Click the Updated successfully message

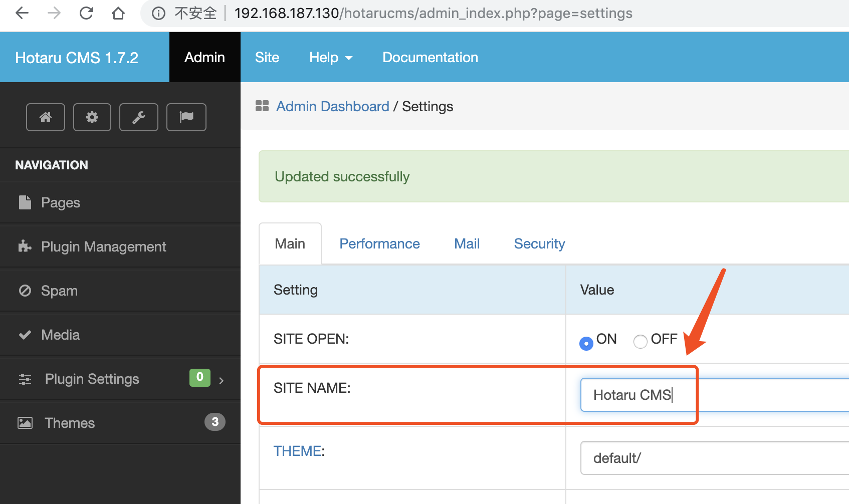(x=342, y=177)
